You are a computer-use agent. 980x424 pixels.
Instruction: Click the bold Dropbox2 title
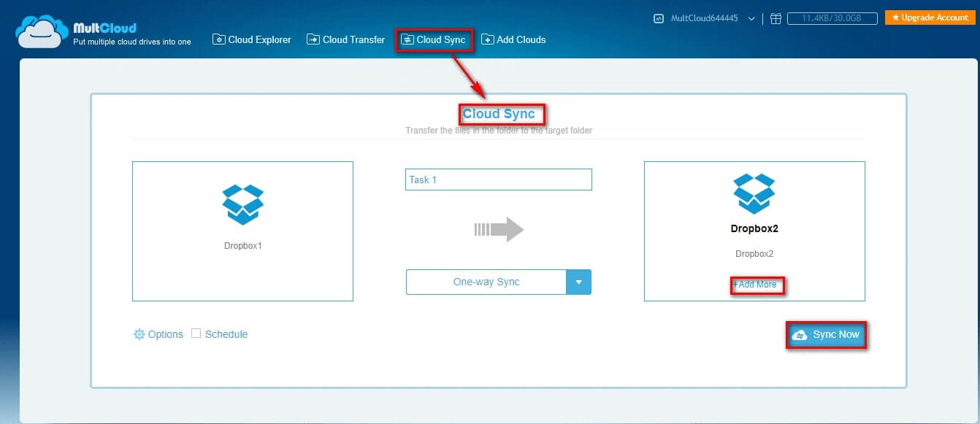click(x=754, y=228)
